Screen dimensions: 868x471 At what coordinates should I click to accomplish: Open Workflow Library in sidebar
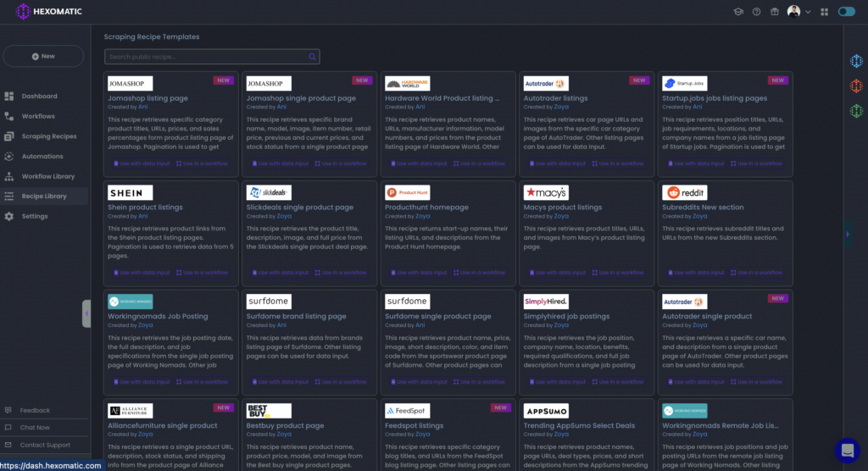48,176
